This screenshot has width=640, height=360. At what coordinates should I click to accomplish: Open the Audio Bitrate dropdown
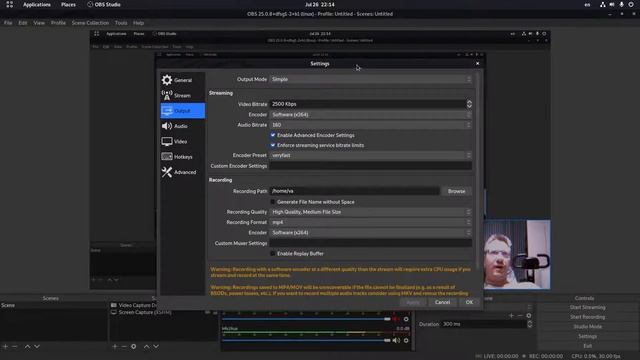(371, 125)
